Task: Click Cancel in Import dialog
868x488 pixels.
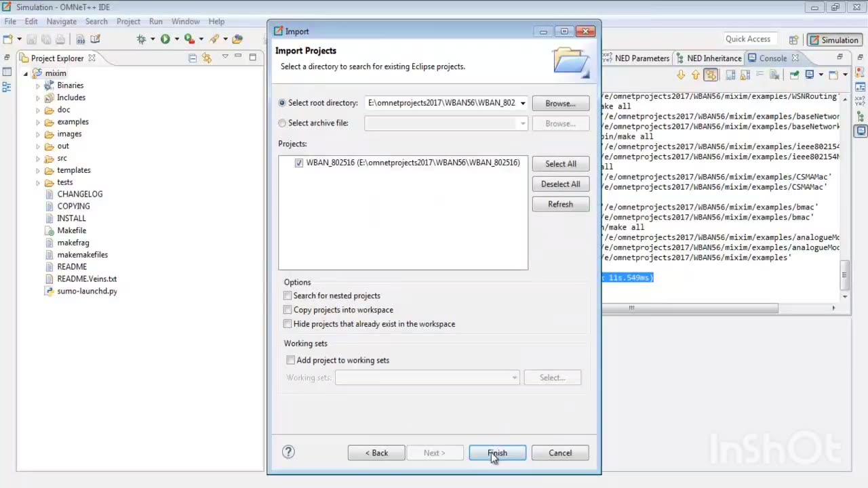Action: point(560,453)
